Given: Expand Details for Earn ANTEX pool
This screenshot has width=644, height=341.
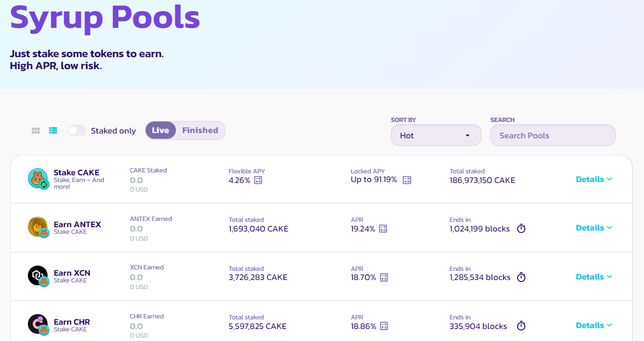Looking at the screenshot, I should pyautogui.click(x=594, y=228).
